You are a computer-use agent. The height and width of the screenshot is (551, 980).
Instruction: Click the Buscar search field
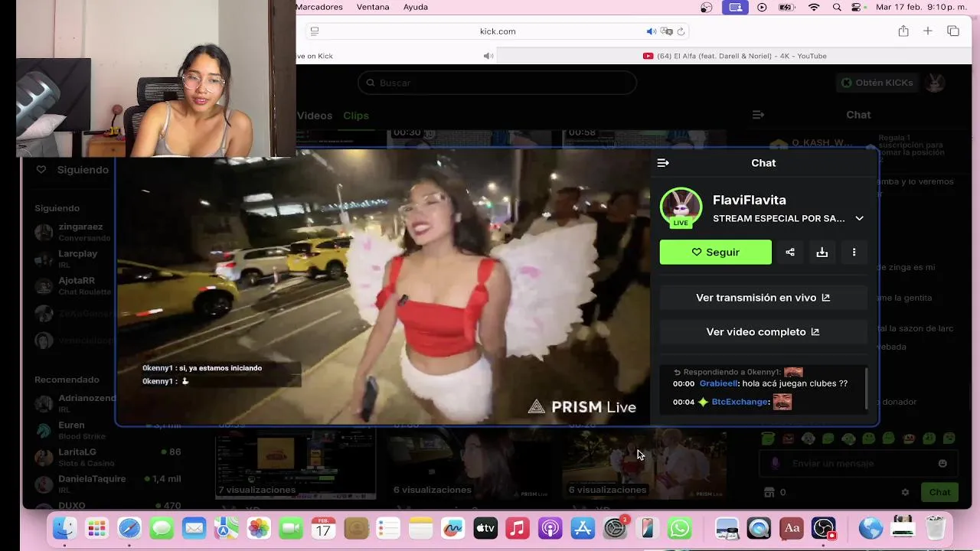click(497, 83)
